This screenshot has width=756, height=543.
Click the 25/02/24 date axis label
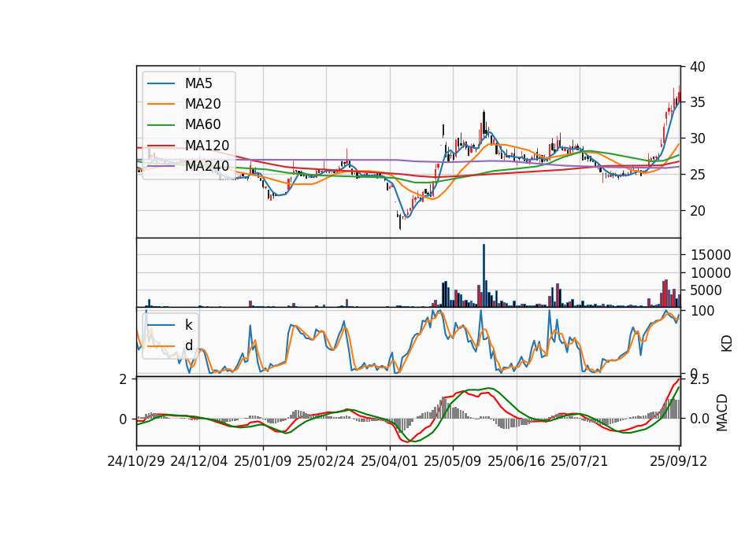326,461
